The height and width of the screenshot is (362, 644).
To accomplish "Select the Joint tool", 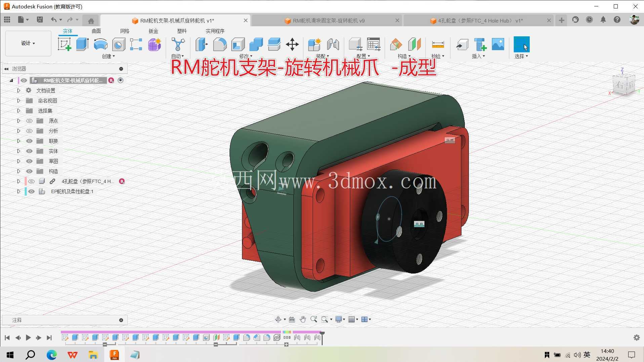I will pos(333,44).
